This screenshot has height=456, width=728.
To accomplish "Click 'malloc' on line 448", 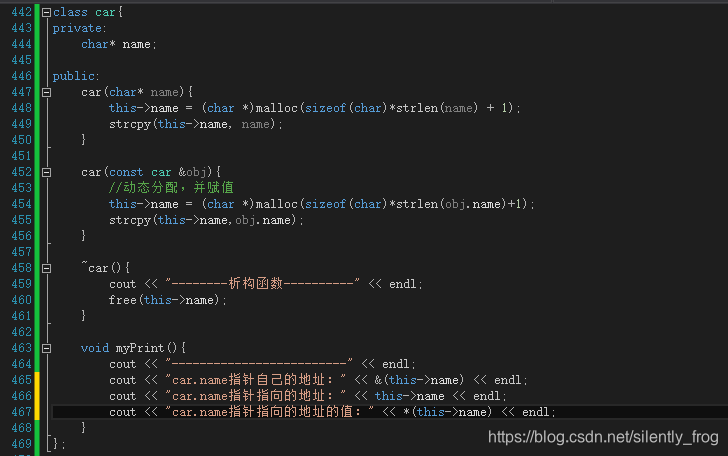I will (x=276, y=108).
